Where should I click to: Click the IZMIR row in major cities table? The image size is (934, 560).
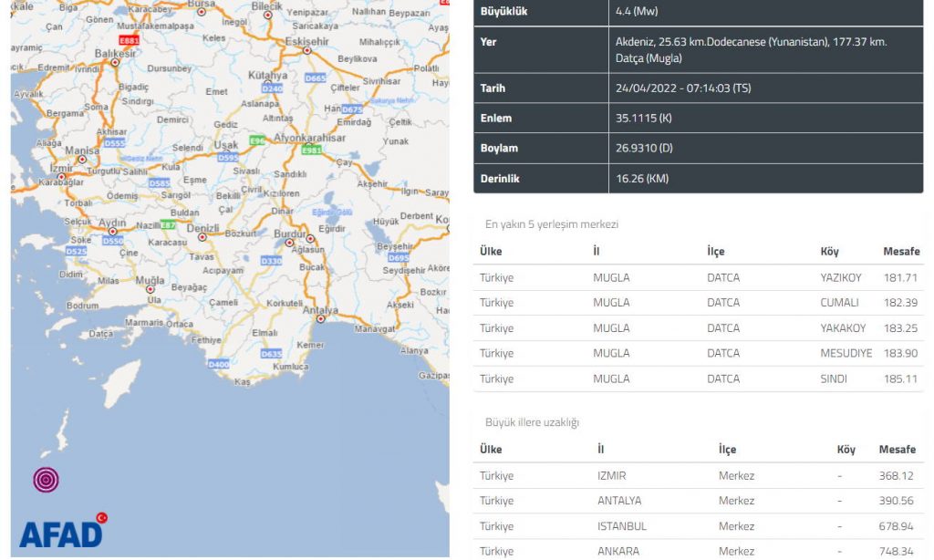pyautogui.click(x=698, y=476)
